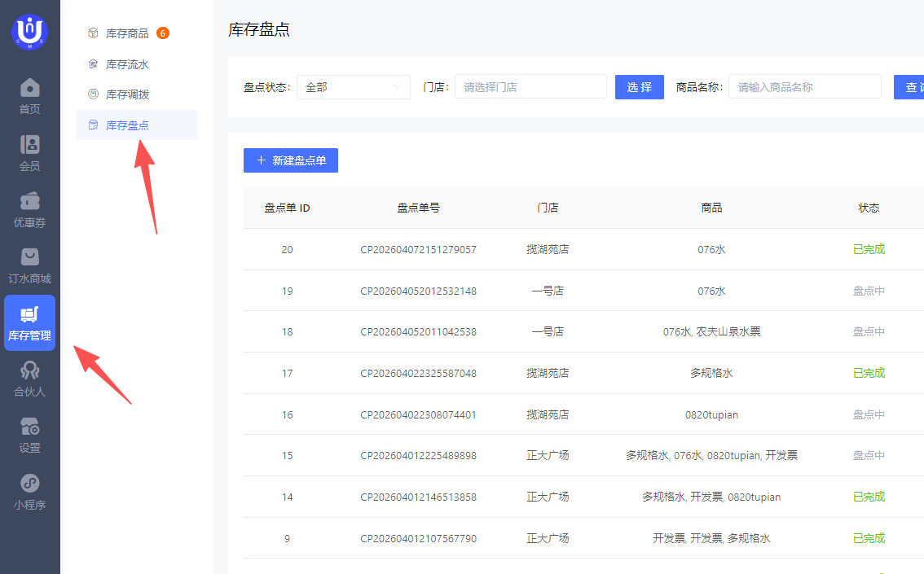
Task: Click 新建盘点单 button
Action: 291,160
